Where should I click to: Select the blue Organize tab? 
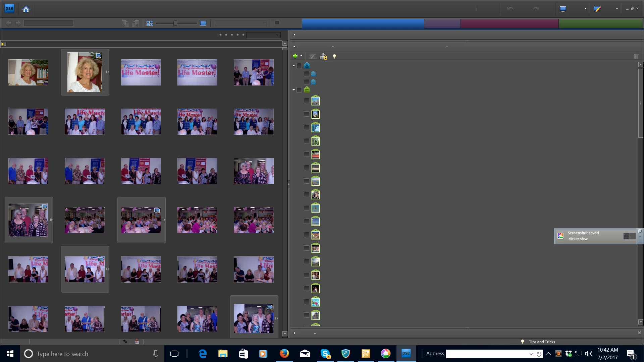coord(363,23)
